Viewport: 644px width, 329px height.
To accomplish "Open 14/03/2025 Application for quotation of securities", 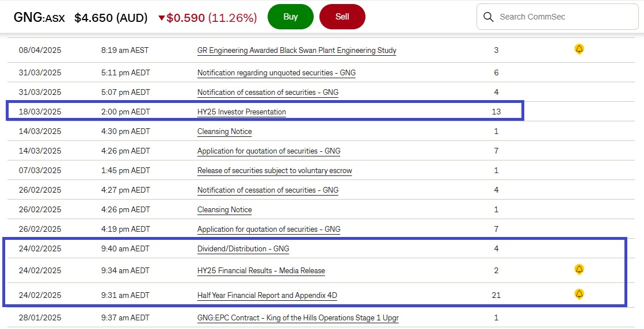I will click(268, 151).
